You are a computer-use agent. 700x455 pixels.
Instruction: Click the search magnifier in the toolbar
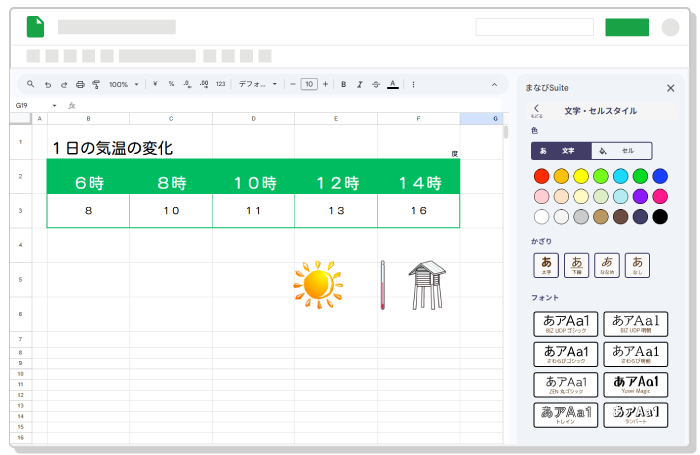coord(31,84)
